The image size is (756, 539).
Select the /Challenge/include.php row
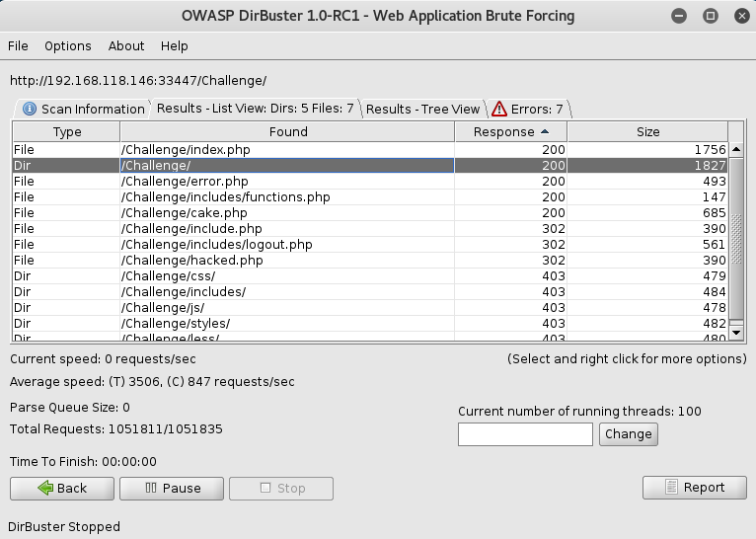click(x=370, y=228)
